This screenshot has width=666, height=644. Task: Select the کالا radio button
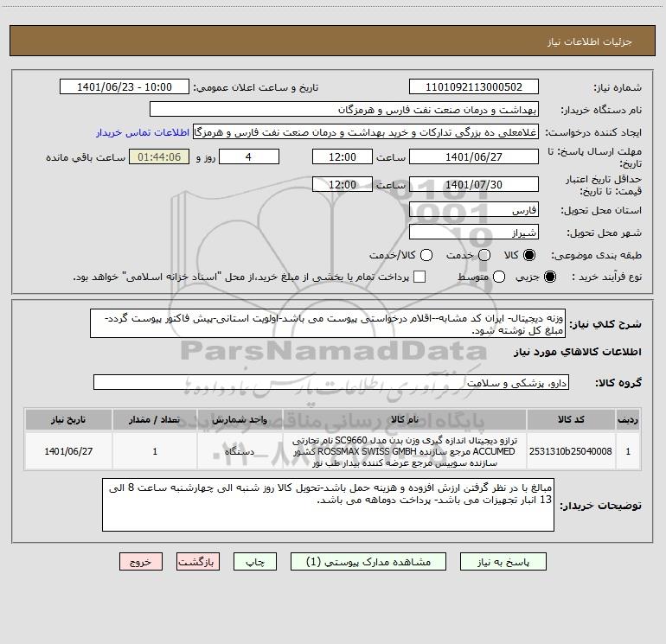coord(529,255)
